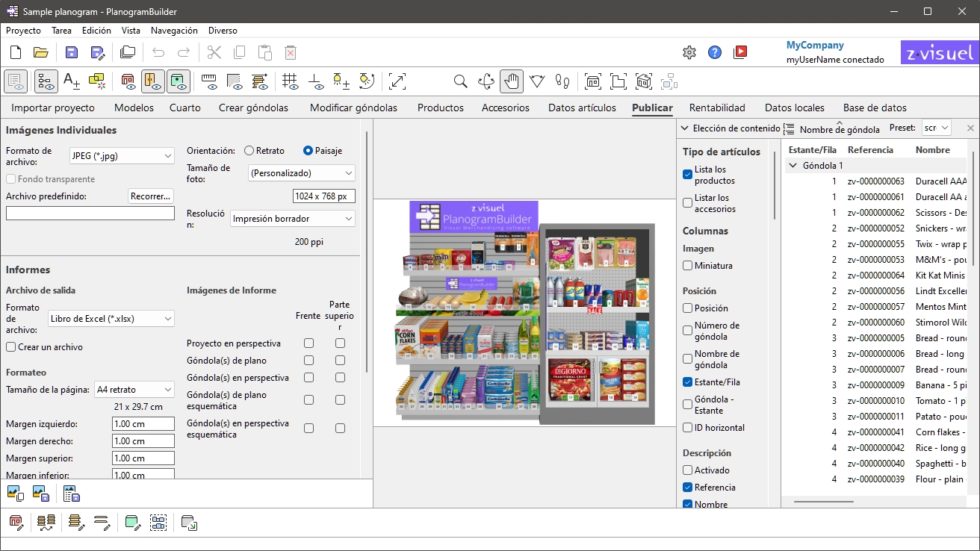The height and width of the screenshot is (551, 980).
Task: Click the lamp brightness ± icon
Action: click(x=341, y=81)
